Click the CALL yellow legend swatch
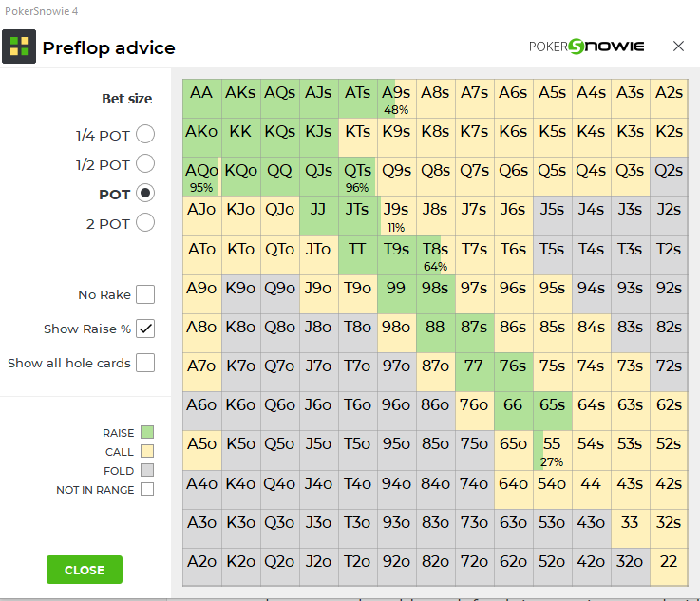The height and width of the screenshot is (601, 700). click(147, 451)
